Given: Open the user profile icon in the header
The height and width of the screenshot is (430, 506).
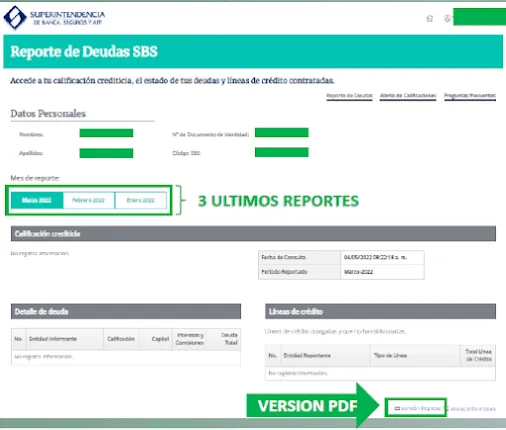Looking at the screenshot, I should [447, 18].
